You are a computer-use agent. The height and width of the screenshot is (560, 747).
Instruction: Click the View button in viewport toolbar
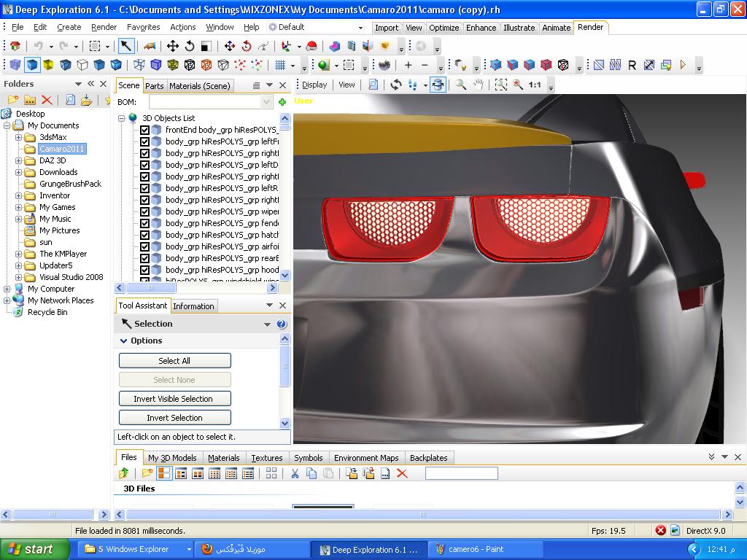347,85
